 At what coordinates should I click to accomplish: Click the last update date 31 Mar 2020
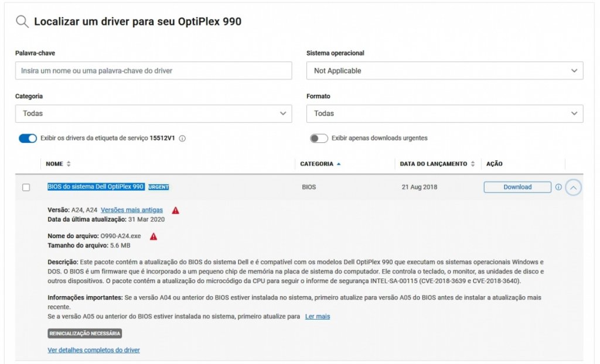(146, 219)
